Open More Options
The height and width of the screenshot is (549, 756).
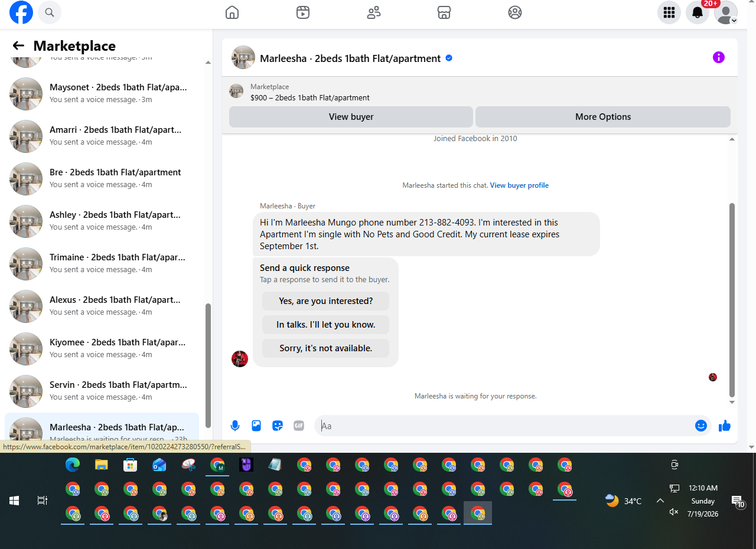603,117
